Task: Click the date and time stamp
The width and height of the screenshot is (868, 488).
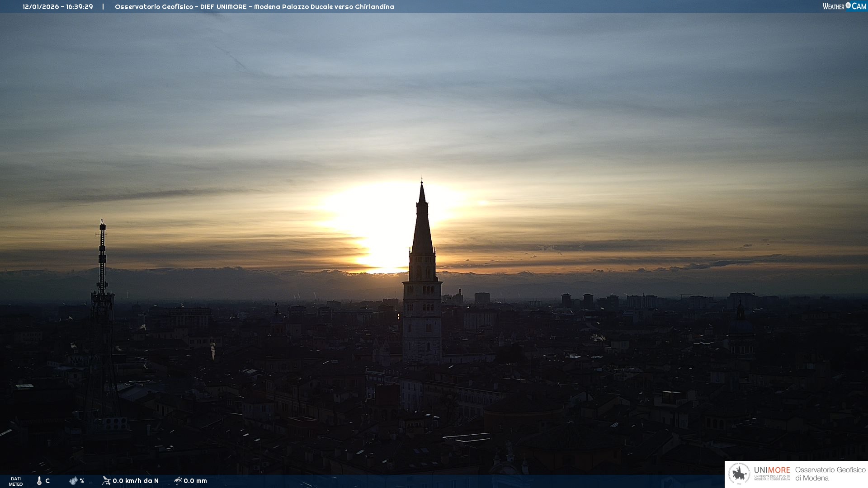Action: [x=58, y=7]
